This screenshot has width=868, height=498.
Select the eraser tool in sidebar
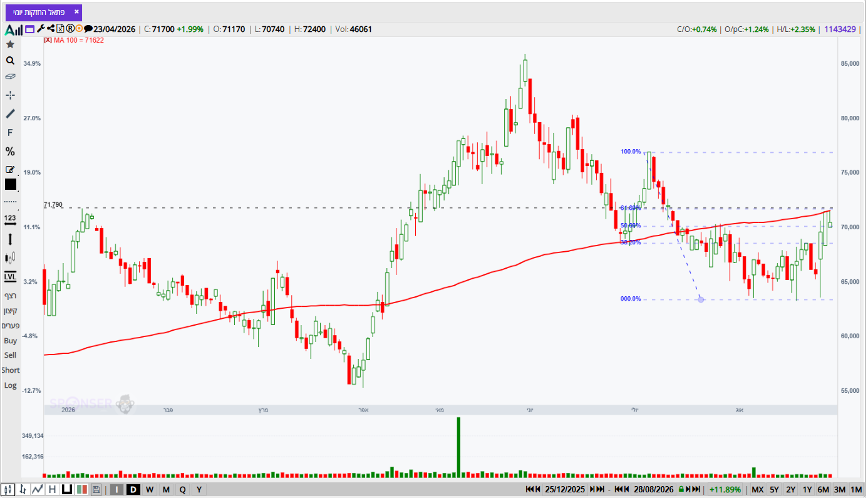click(10, 76)
